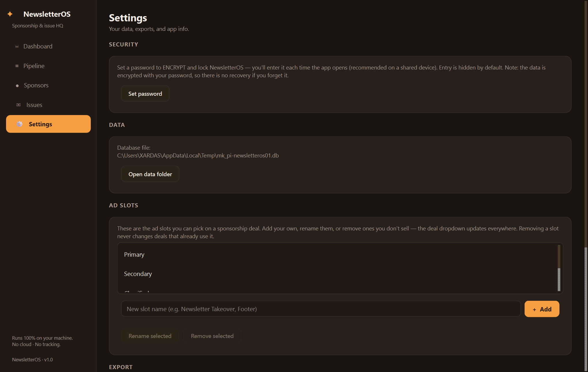Click Rename selected button
This screenshot has width=588, height=372.
tap(150, 336)
